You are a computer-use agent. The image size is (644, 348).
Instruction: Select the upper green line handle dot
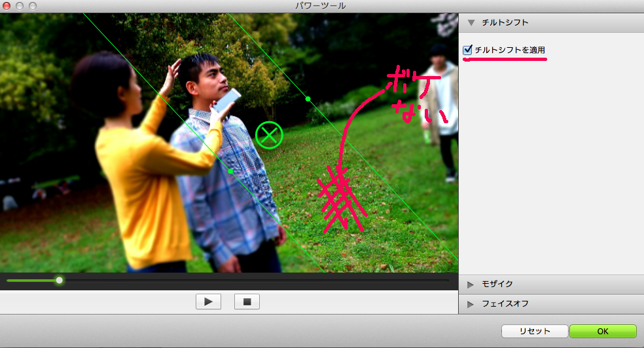308,99
